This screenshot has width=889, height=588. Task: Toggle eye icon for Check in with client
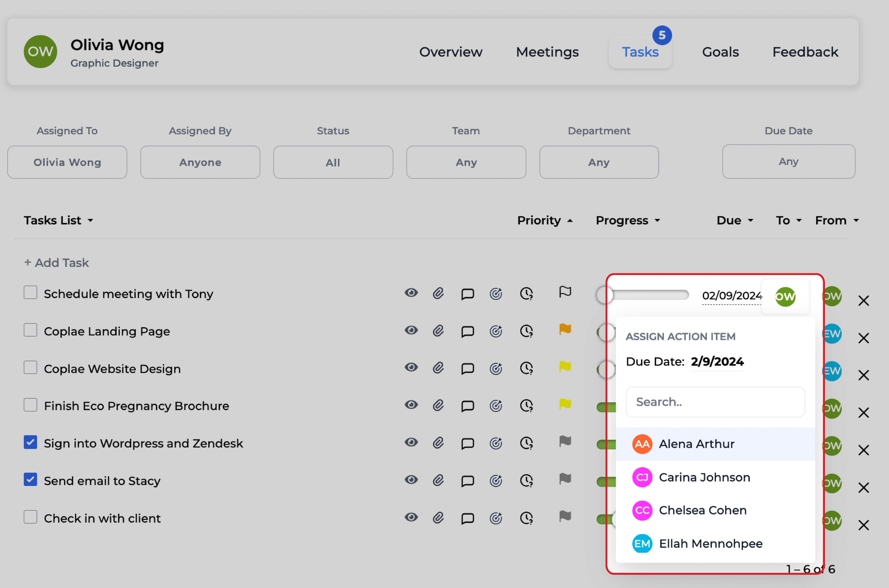pos(411,518)
